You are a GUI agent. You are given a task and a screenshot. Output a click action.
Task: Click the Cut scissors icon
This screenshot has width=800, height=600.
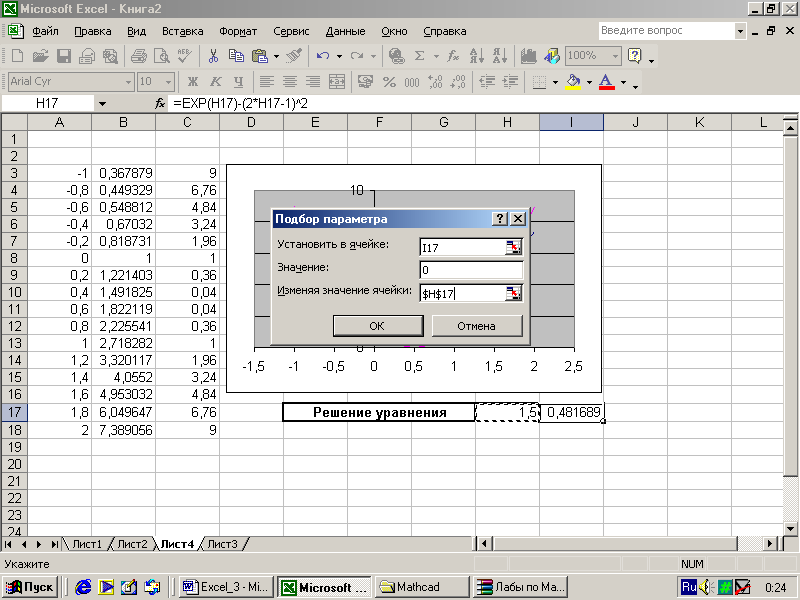[213, 56]
